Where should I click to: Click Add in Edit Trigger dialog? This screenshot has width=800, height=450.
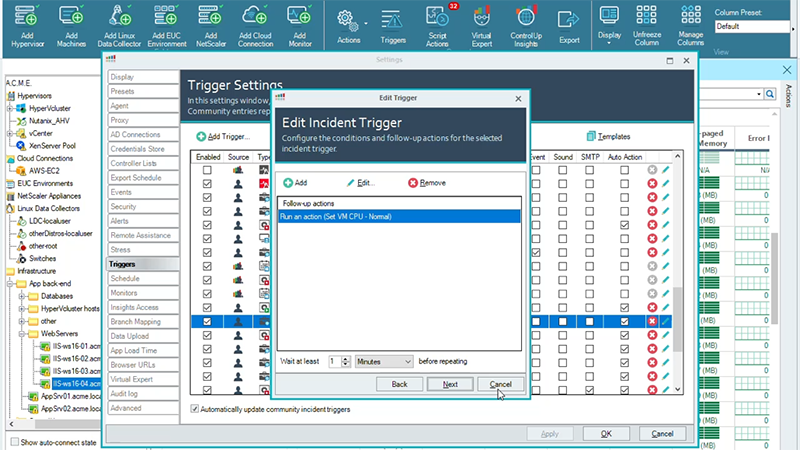295,183
